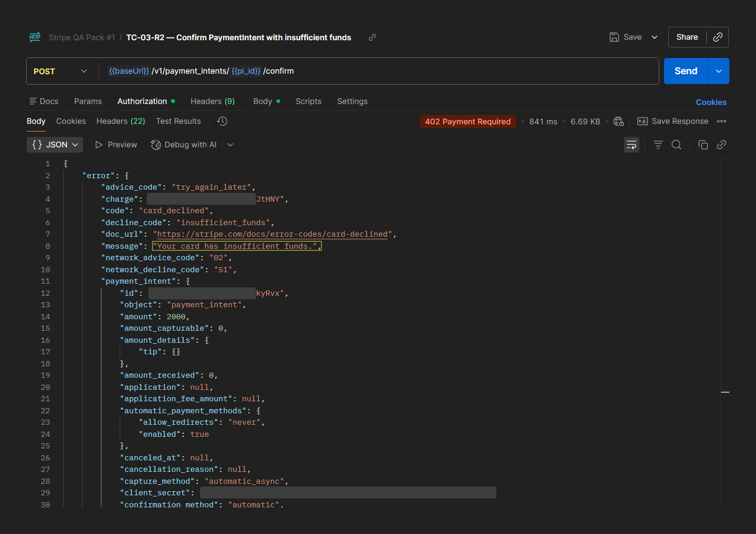
Task: Open the Docs tab
Action: coord(44,101)
